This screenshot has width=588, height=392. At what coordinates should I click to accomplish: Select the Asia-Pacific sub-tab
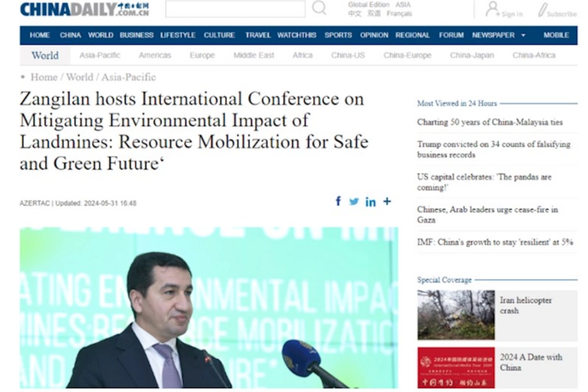tap(99, 55)
